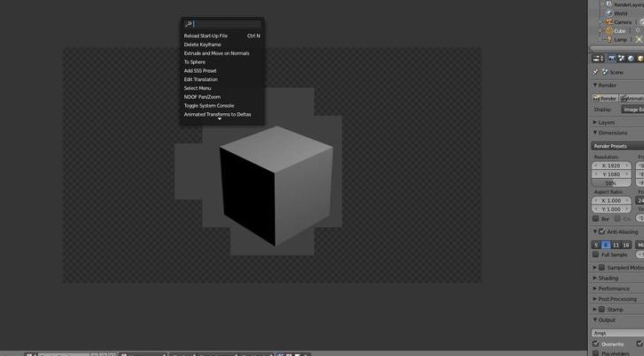644x356 pixels.
Task: Collapse the Dimensions panel
Action: (595, 133)
